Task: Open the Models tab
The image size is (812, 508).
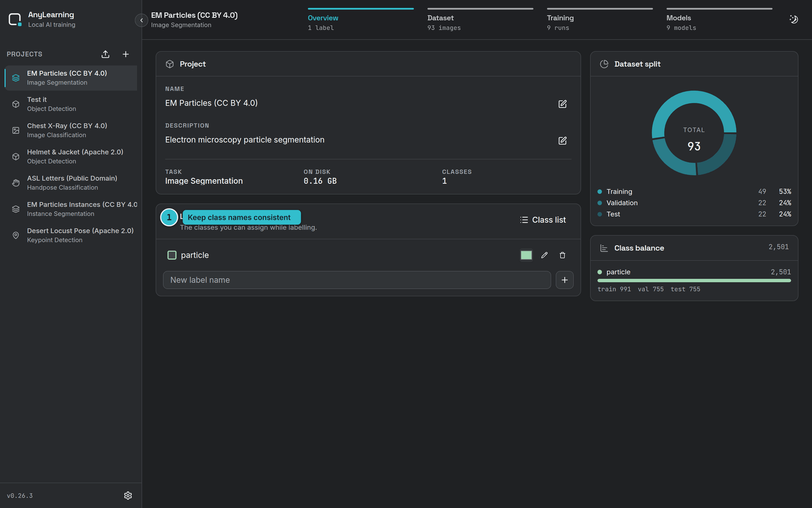Action: click(719, 20)
